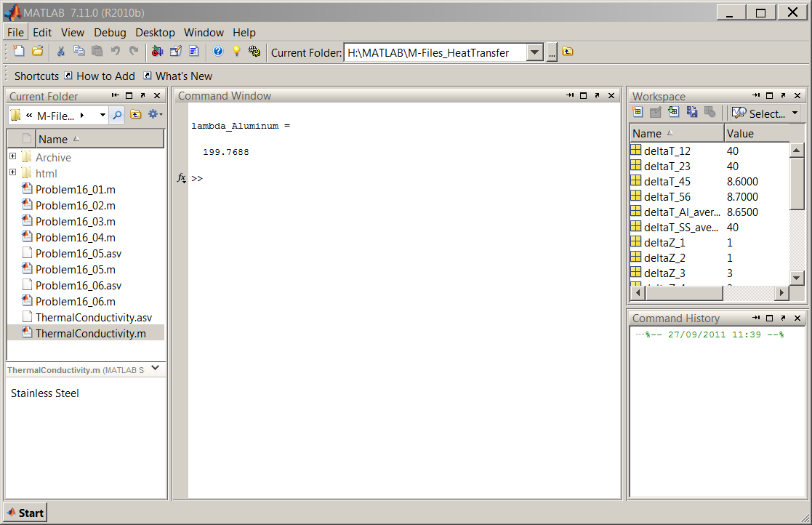Image resolution: width=812 pixels, height=525 pixels.
Task: Open the Debug menu
Action: click(110, 33)
